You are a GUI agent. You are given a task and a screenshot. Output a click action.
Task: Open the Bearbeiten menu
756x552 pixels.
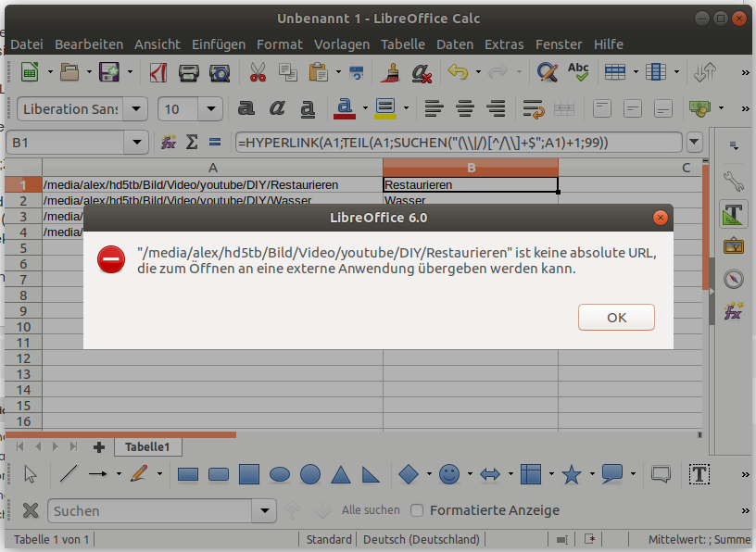coord(89,44)
